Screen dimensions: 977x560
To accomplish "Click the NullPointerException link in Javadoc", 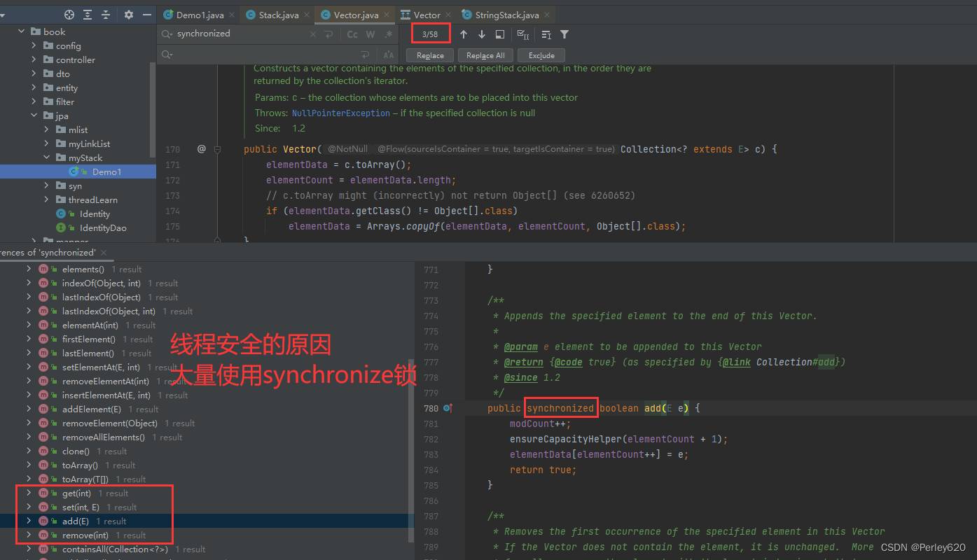I will (341, 113).
